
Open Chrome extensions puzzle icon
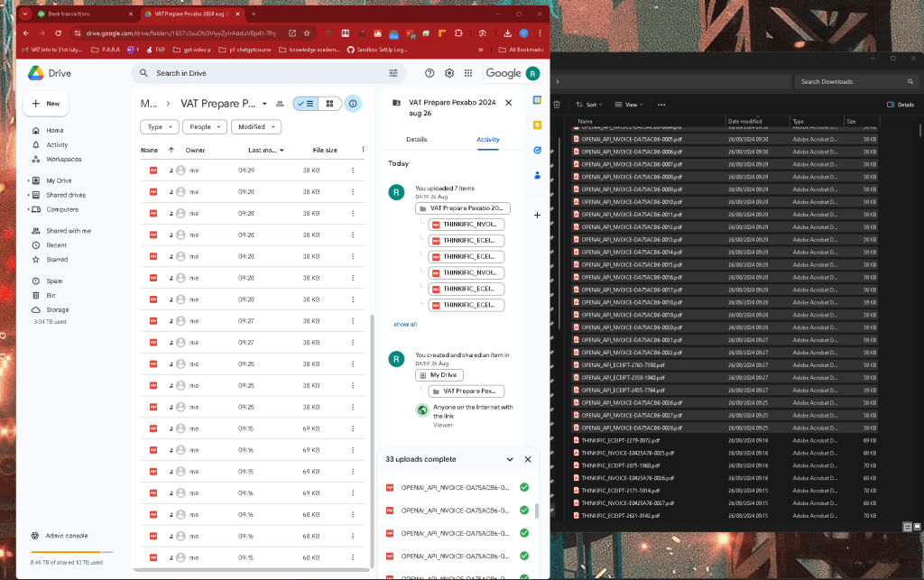[458, 33]
